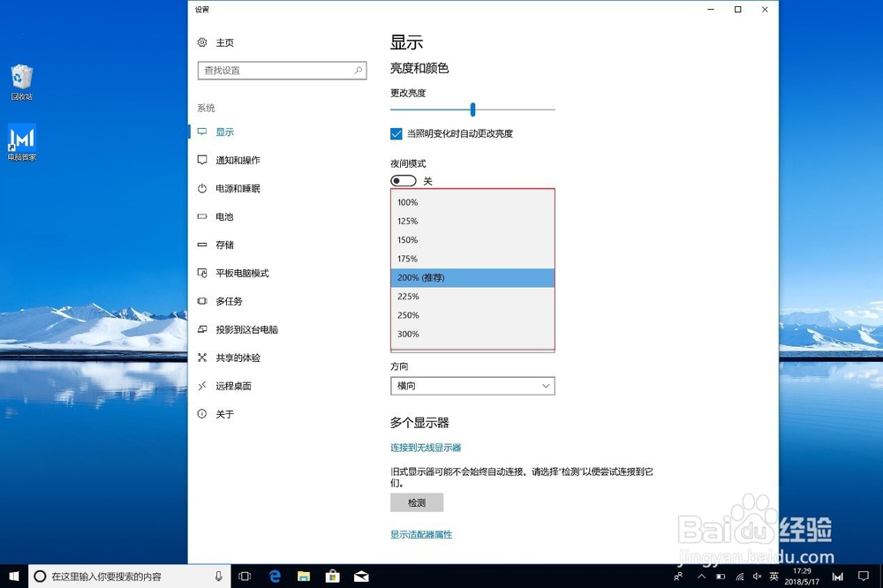Open the 横向 orientation dropdown
This screenshot has height=588, width=883.
472,386
